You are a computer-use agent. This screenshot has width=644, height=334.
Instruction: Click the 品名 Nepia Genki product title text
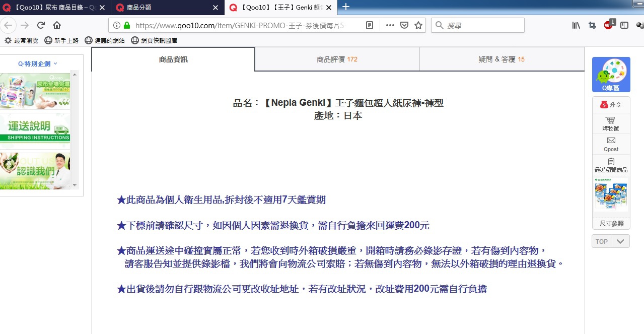tap(338, 103)
